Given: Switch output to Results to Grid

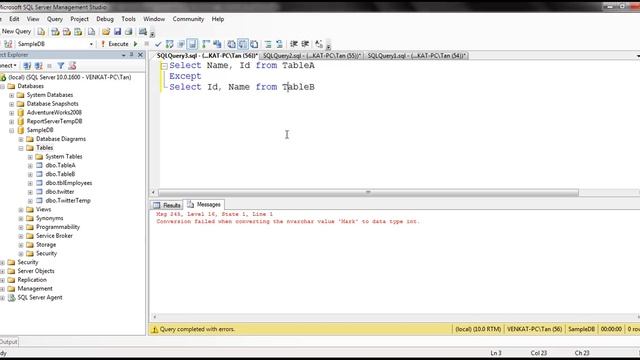Looking at the screenshot, I should click(x=243, y=44).
